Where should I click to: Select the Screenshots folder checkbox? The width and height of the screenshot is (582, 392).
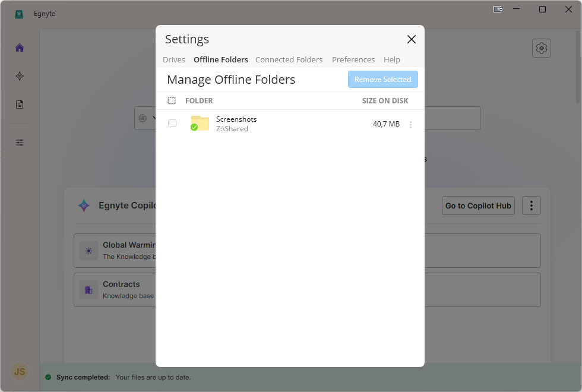pos(172,124)
